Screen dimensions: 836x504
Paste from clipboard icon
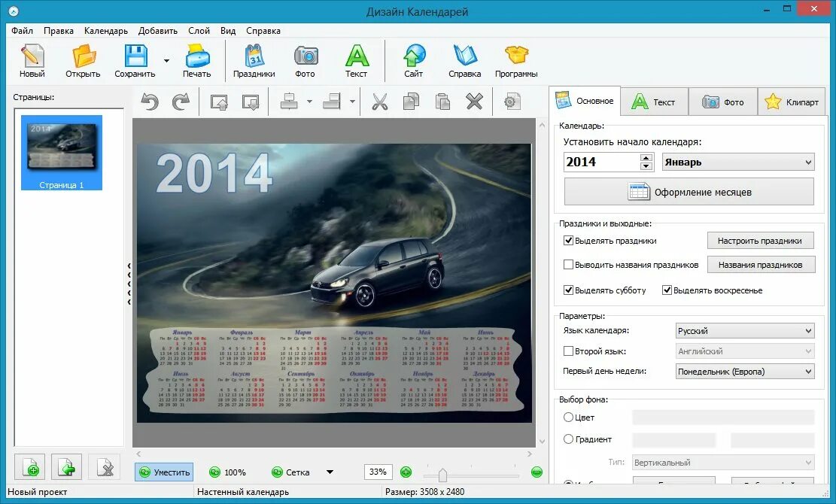(442, 102)
